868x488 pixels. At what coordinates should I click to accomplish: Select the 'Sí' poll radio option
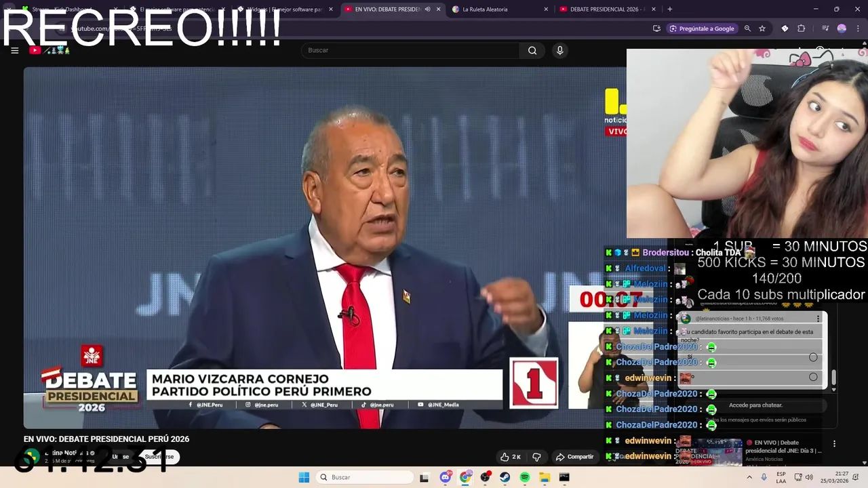tap(813, 357)
